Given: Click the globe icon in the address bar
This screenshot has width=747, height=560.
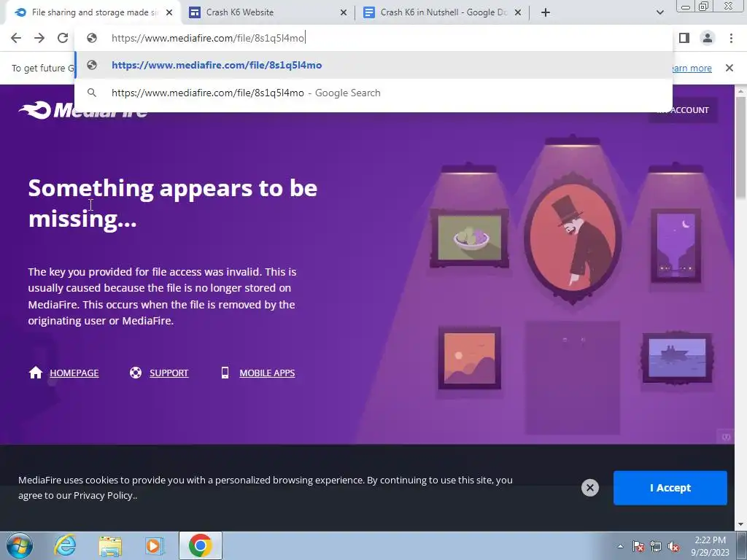Looking at the screenshot, I should 91,38.
